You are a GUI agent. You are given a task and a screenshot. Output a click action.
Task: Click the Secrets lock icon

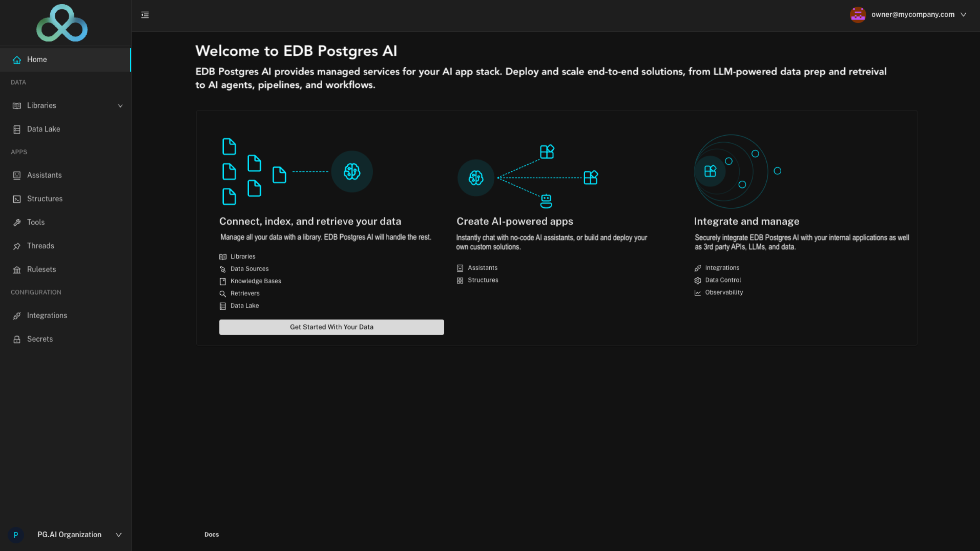17,339
